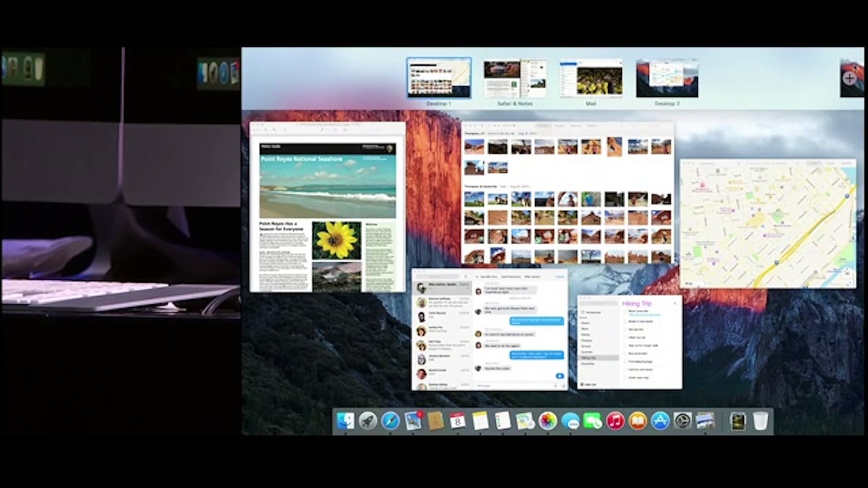This screenshot has height=488, width=868.
Task: Open Maps icon in Dock
Action: [x=525, y=421]
